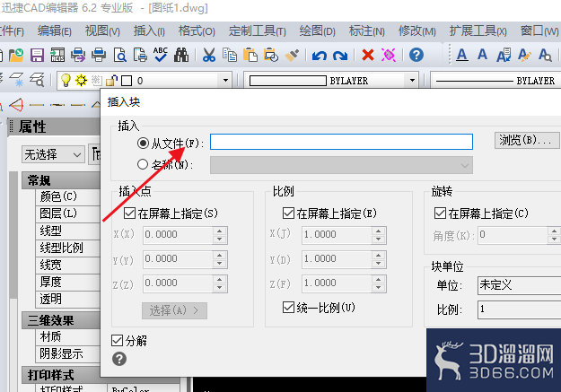This screenshot has height=392, width=561.
Task: Click the 颜色(C) property row
Action: coord(68,196)
